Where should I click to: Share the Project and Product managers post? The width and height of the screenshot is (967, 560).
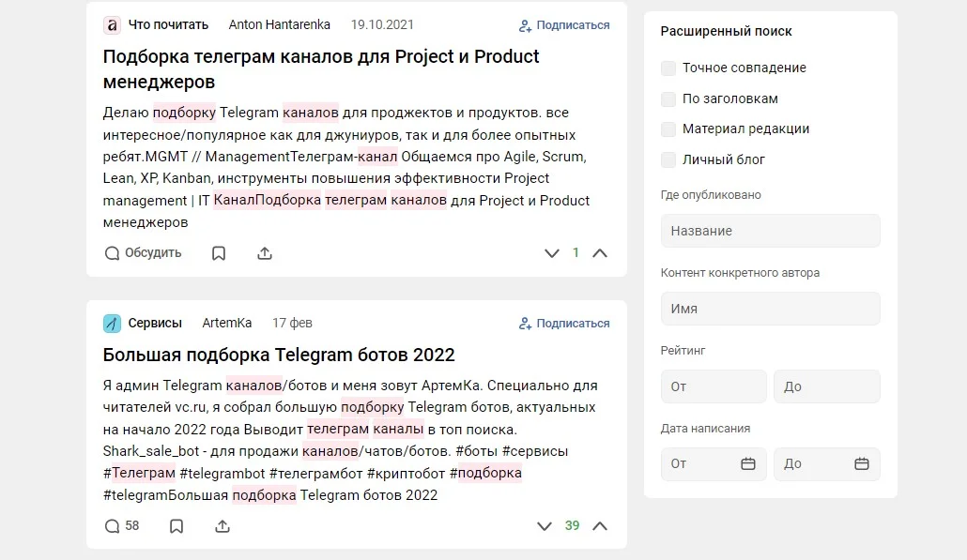click(265, 253)
